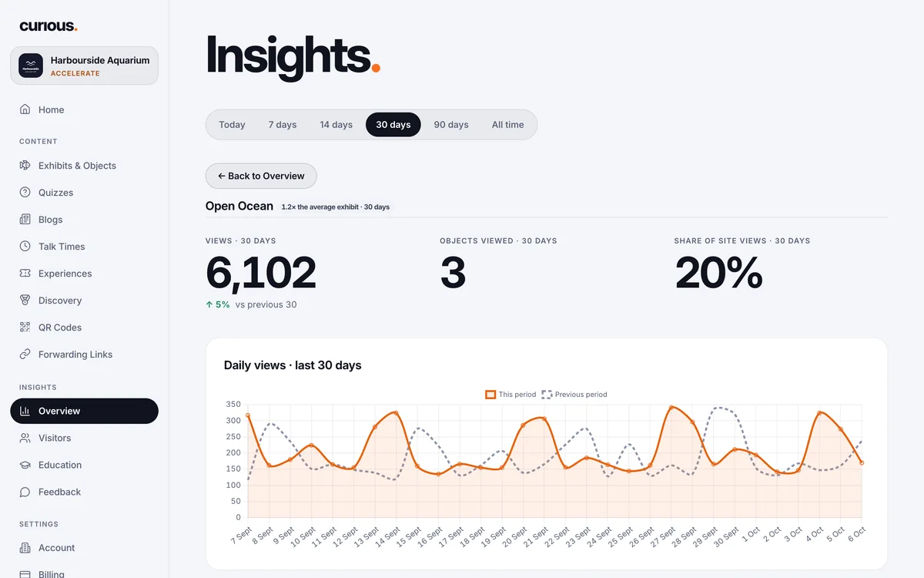Click the Experiences ticket icon
The height and width of the screenshot is (578, 924).
pyautogui.click(x=25, y=273)
